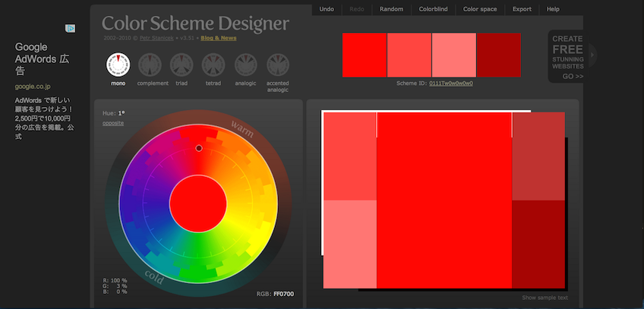The image size is (644, 309).
Task: Switch to analogic scheme icon
Action: (x=245, y=65)
